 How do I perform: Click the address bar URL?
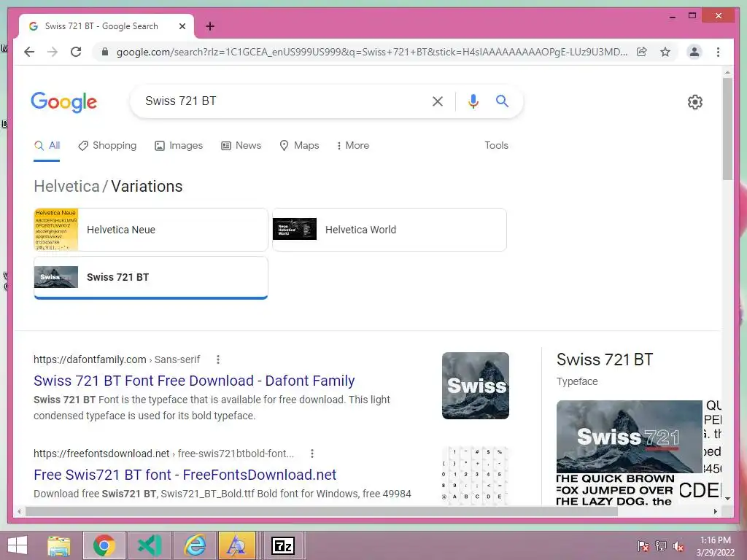coord(371,52)
